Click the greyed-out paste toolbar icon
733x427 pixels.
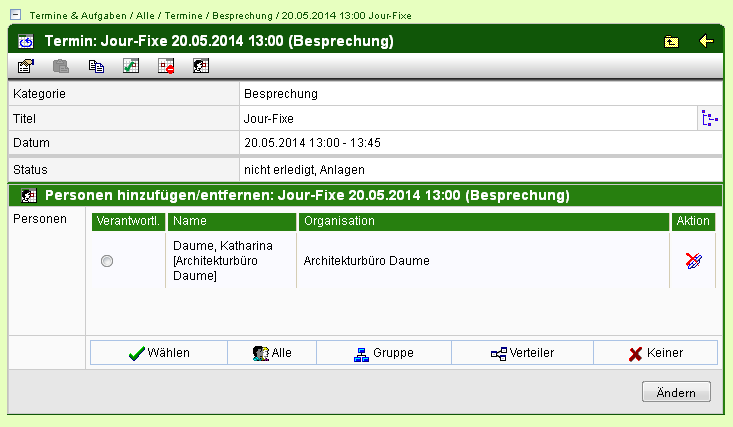tap(61, 66)
